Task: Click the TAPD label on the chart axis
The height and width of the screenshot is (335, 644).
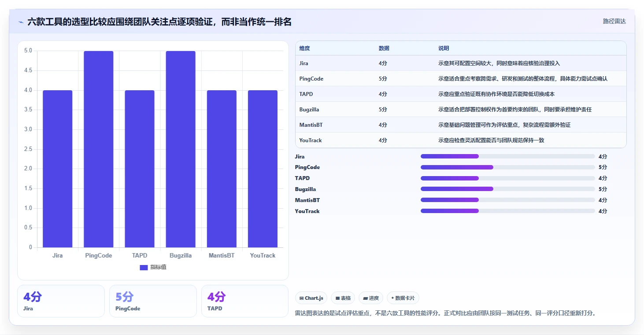Action: coord(140,255)
